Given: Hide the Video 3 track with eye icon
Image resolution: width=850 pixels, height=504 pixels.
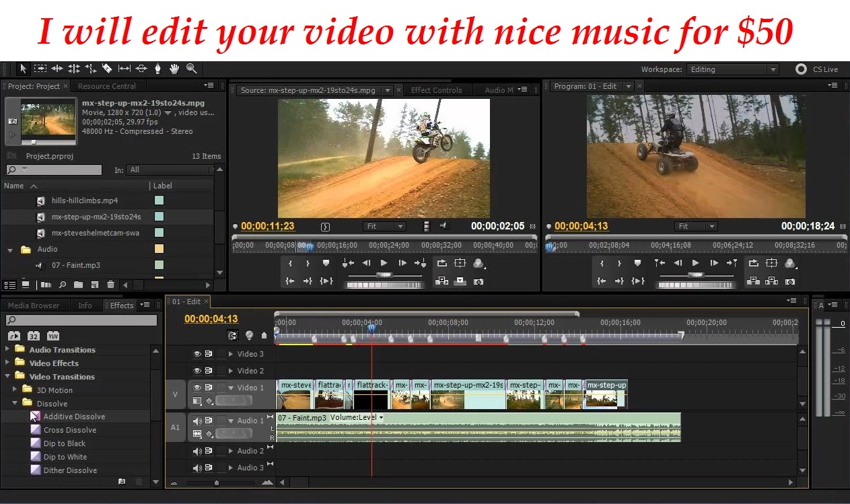Looking at the screenshot, I should (197, 354).
